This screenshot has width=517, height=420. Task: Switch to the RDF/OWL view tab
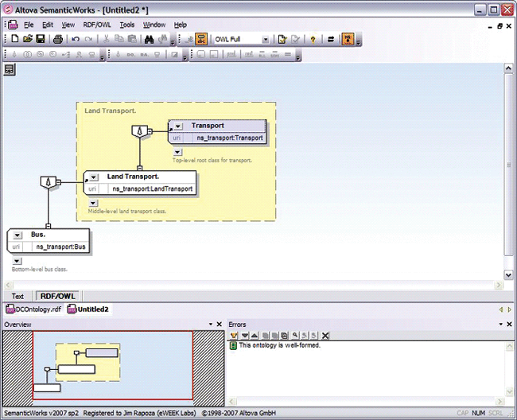pos(58,296)
